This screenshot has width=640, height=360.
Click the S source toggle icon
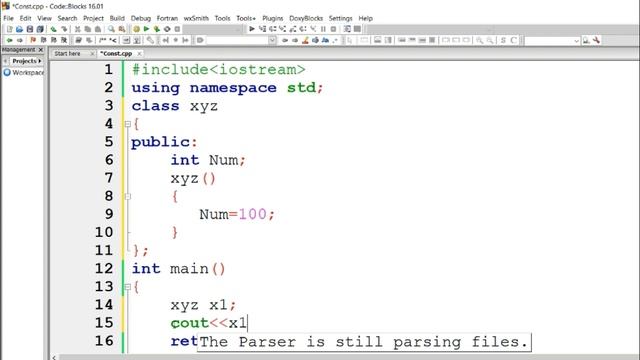[503, 40]
